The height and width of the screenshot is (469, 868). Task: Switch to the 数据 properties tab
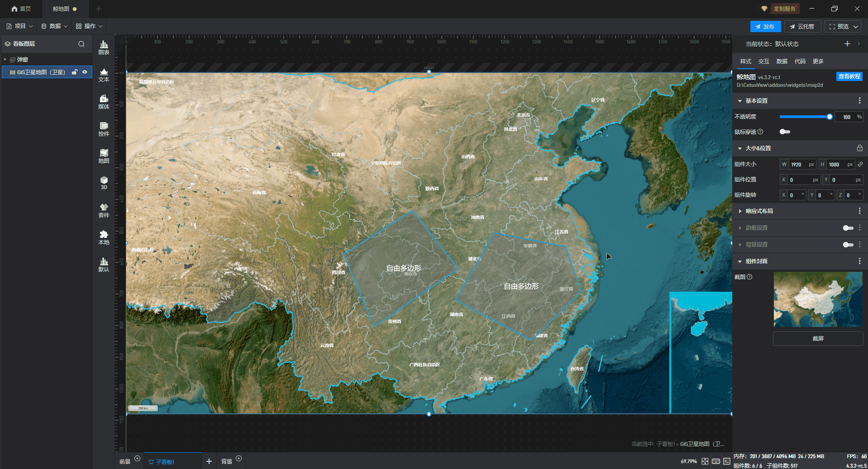click(x=782, y=62)
